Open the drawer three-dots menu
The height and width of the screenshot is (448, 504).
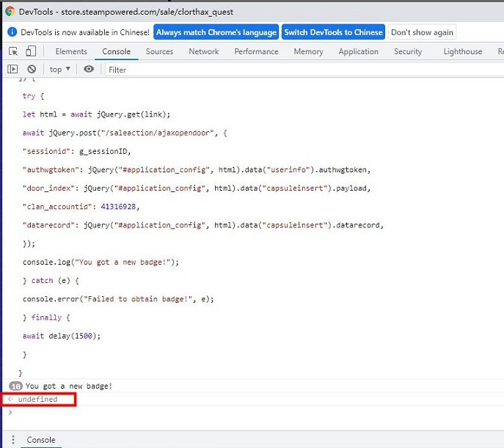[12, 440]
